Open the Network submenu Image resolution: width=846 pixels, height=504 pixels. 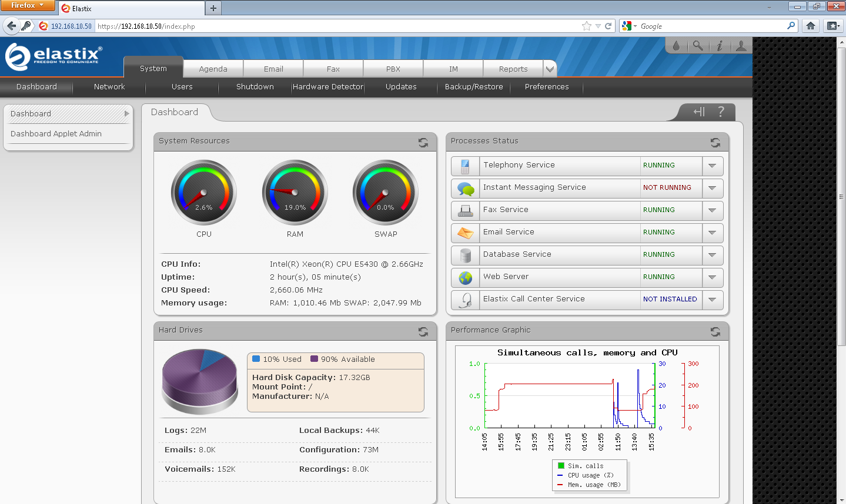click(109, 87)
